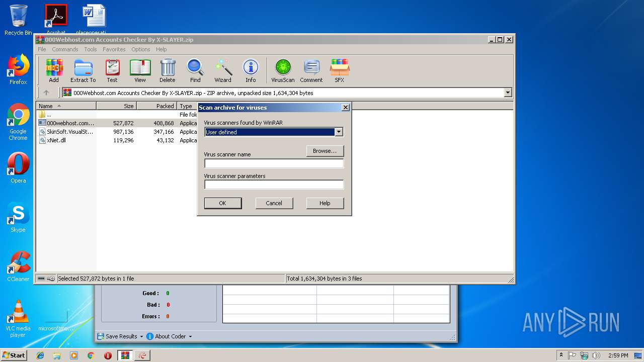Open the Tools menu
Viewport: 644px width, 362px height.
click(91, 49)
